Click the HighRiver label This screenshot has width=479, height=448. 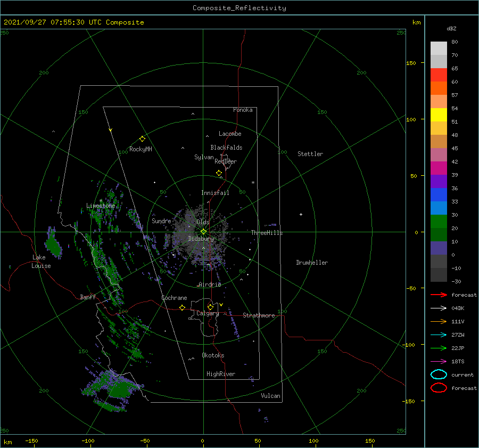point(221,374)
